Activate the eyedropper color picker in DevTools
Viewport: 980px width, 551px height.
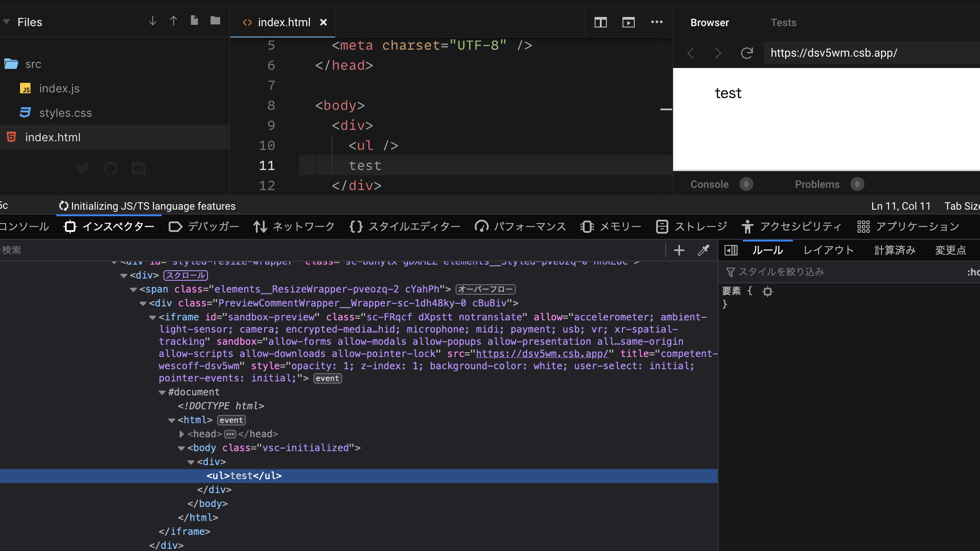[x=704, y=250]
